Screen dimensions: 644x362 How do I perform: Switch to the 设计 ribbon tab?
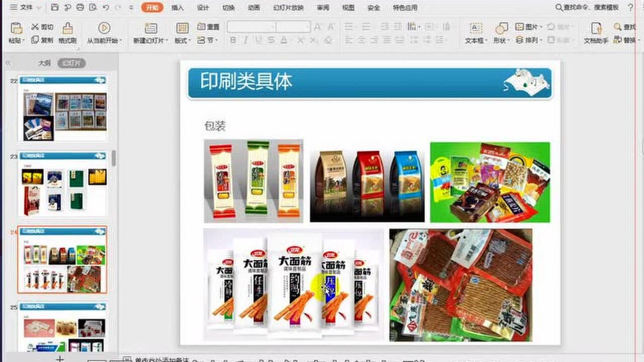click(x=203, y=8)
